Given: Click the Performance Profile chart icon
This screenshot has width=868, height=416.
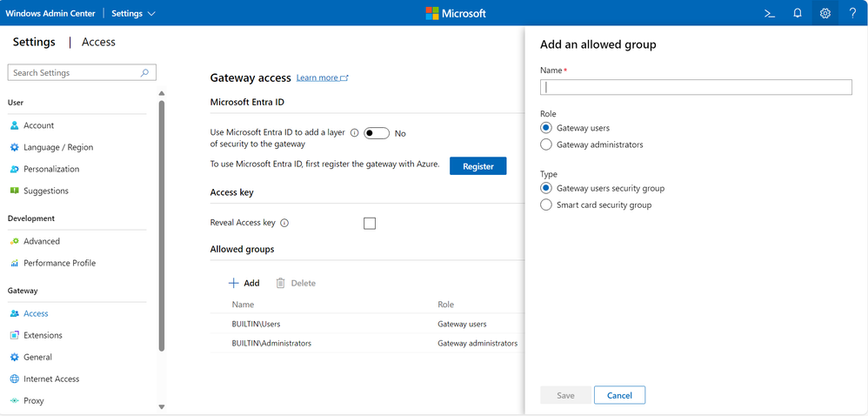Looking at the screenshot, I should click(15, 263).
